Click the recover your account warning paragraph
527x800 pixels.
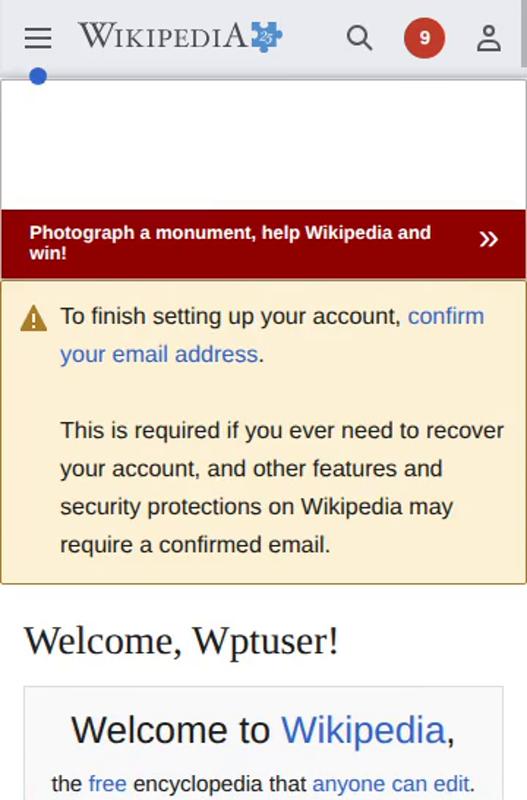click(282, 487)
